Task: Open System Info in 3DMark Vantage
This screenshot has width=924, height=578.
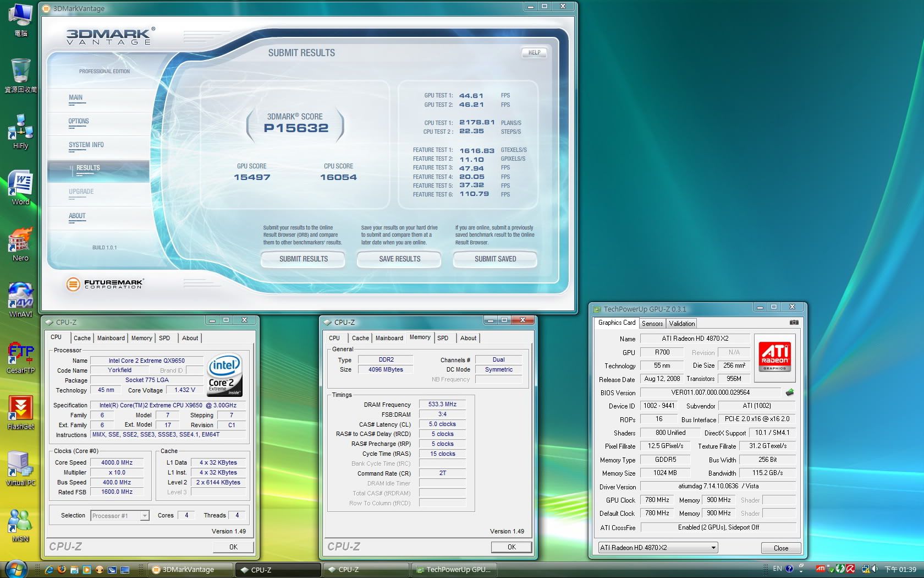Action: tap(86, 145)
